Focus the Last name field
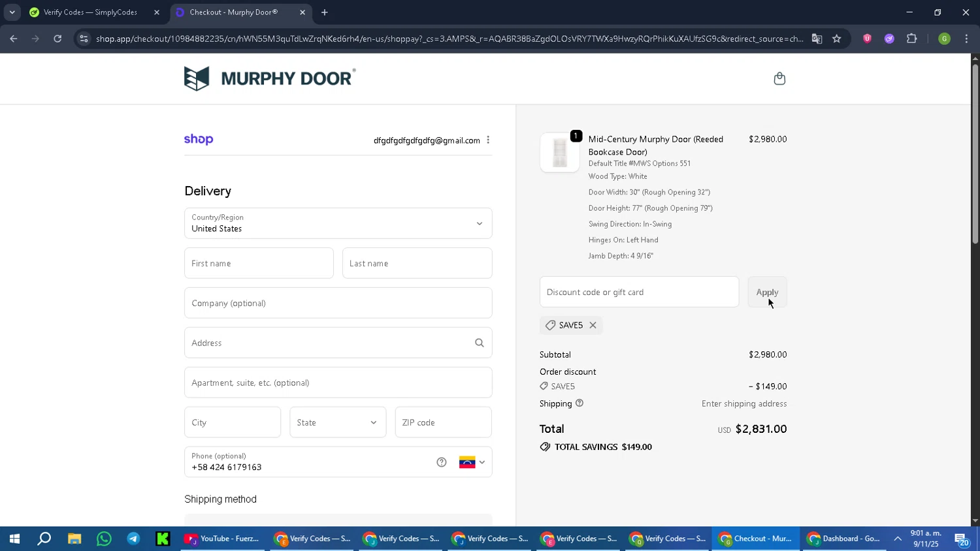Screen dimensions: 980x551 pyautogui.click(x=417, y=263)
